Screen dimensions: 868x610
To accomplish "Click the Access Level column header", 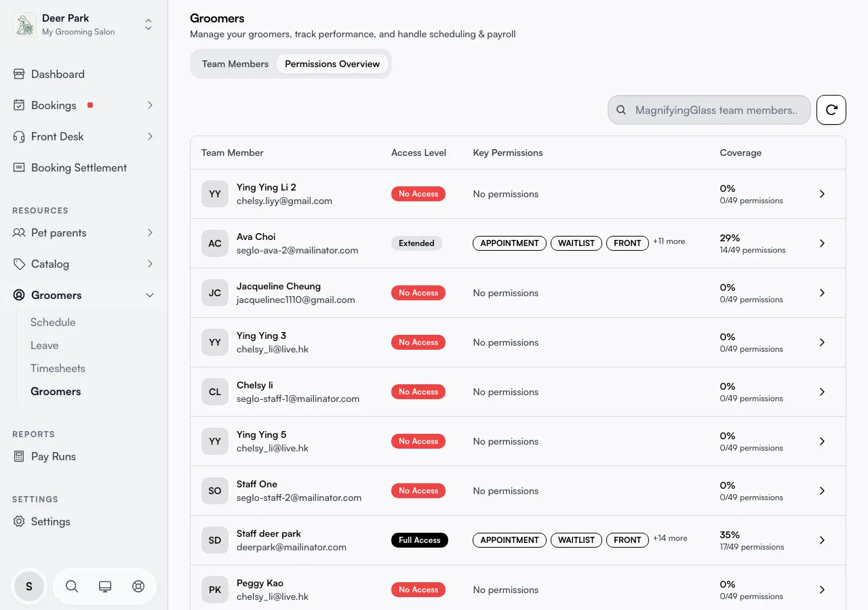I will pos(418,152).
